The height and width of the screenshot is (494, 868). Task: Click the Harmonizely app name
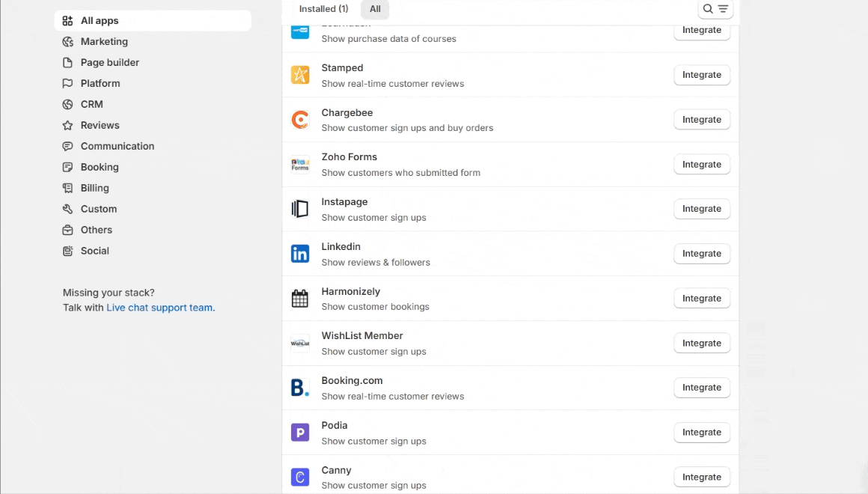coord(351,291)
